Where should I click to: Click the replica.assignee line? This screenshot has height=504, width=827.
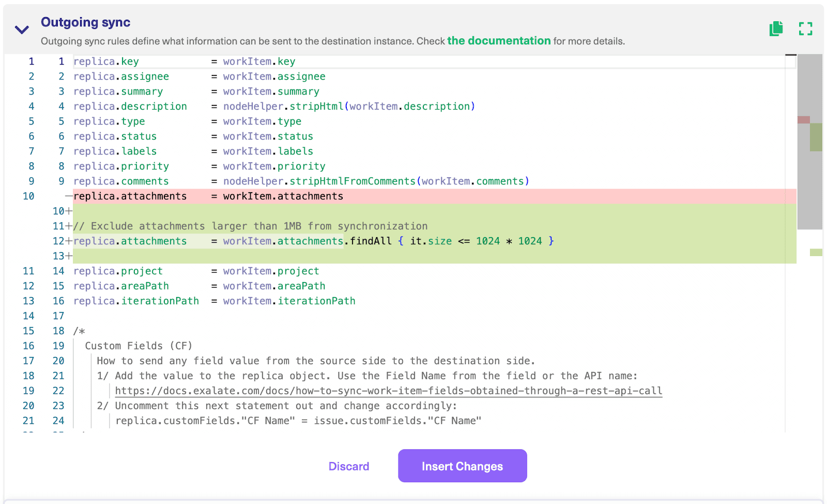coord(199,76)
